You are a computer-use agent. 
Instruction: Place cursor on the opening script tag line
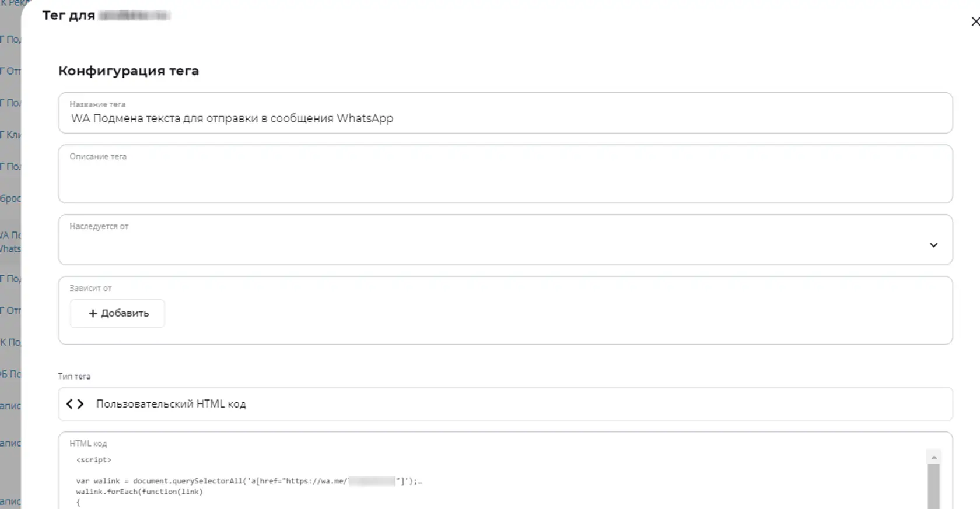point(93,460)
